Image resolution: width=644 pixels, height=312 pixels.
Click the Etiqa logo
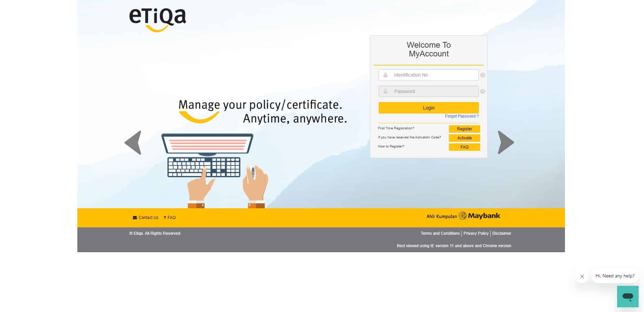[x=158, y=20]
